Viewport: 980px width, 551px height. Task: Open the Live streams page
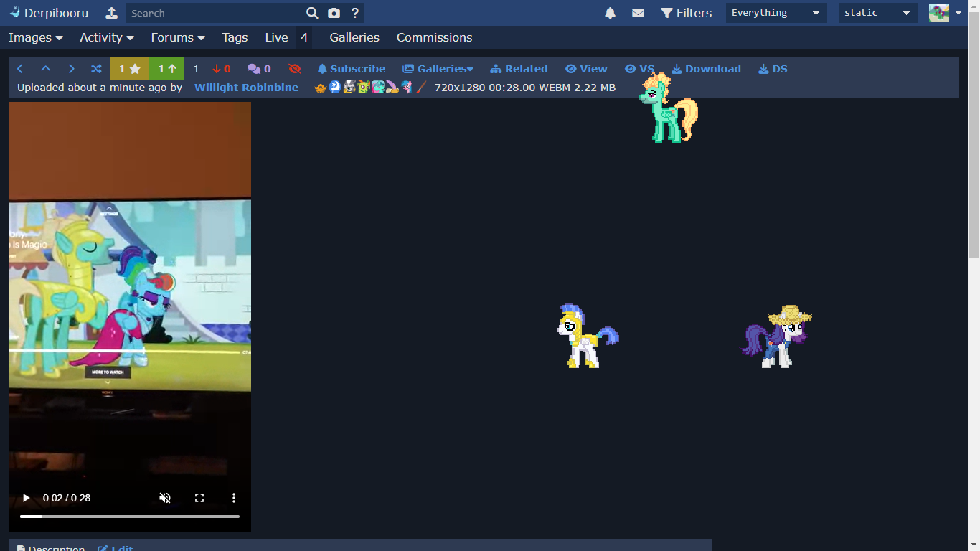coord(276,37)
